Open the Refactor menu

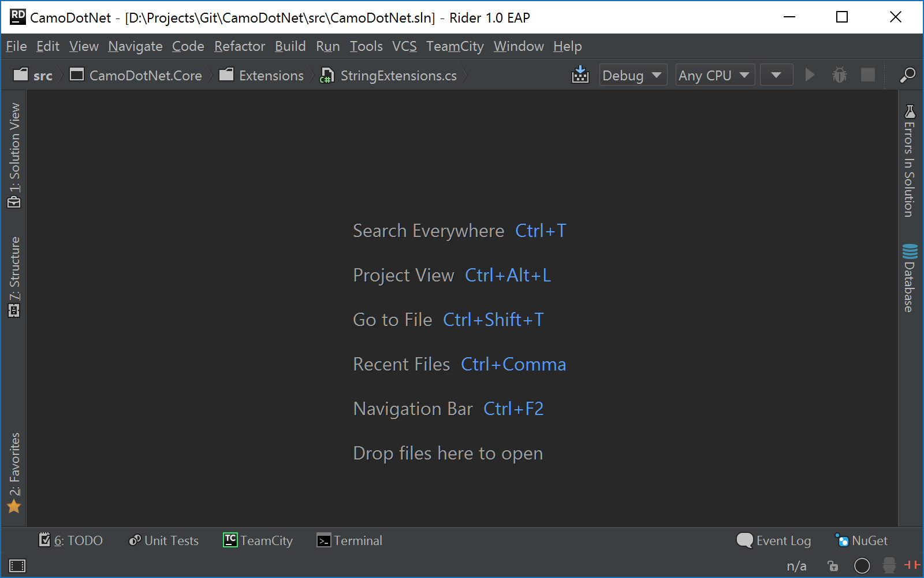pyautogui.click(x=240, y=46)
